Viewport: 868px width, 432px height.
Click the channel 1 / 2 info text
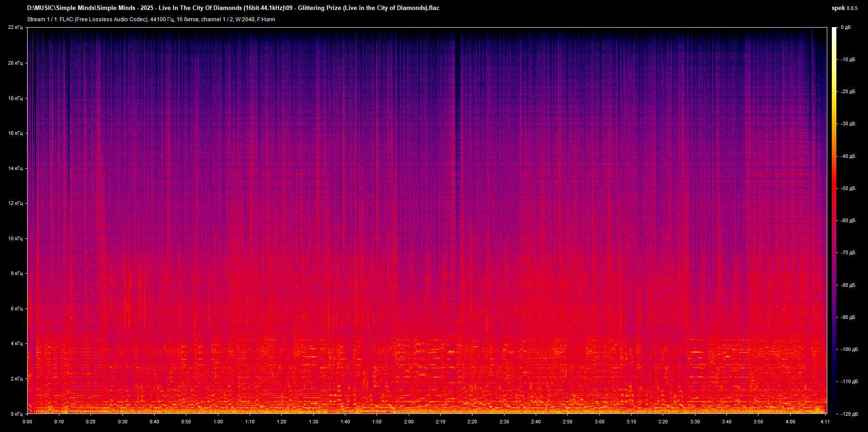217,19
